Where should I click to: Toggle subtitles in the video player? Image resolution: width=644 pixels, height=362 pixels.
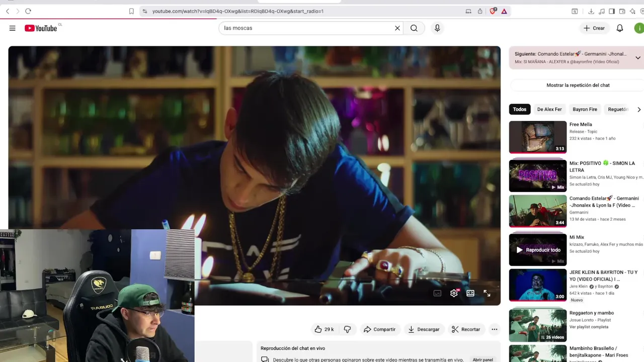[x=437, y=293]
